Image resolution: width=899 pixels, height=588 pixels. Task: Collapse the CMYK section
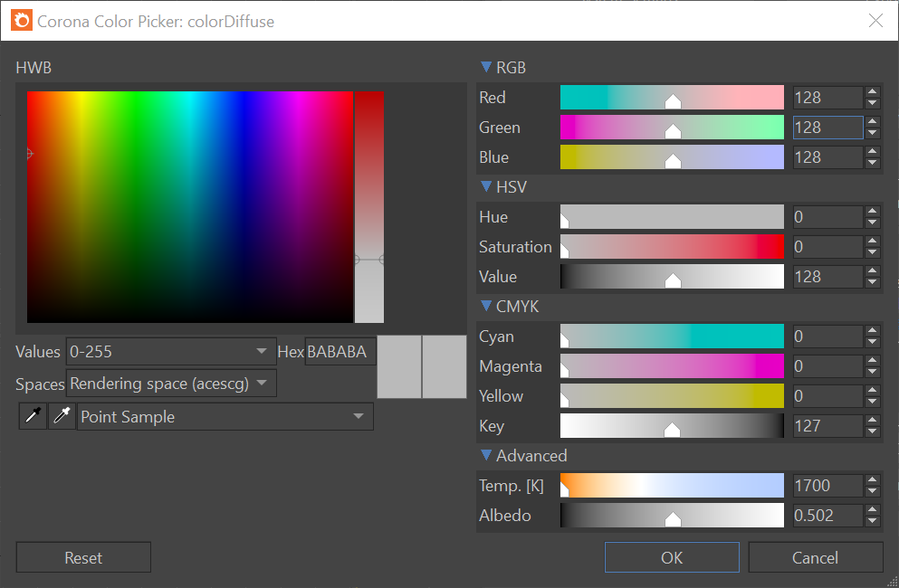pyautogui.click(x=486, y=306)
